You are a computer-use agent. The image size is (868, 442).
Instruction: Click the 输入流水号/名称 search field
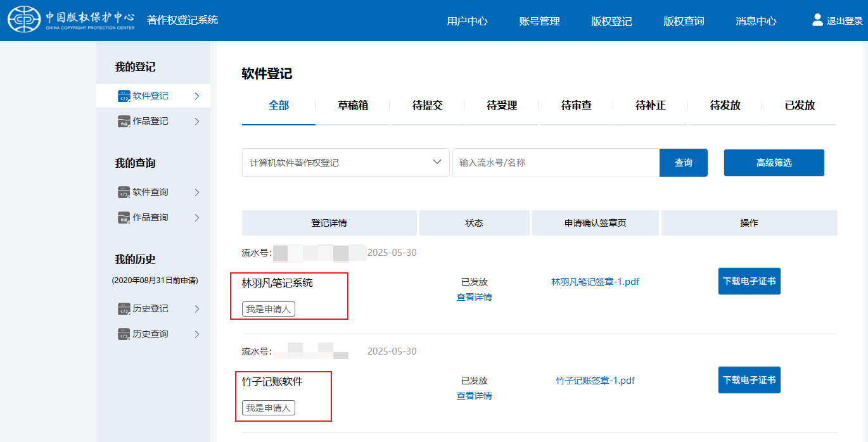[x=556, y=163]
